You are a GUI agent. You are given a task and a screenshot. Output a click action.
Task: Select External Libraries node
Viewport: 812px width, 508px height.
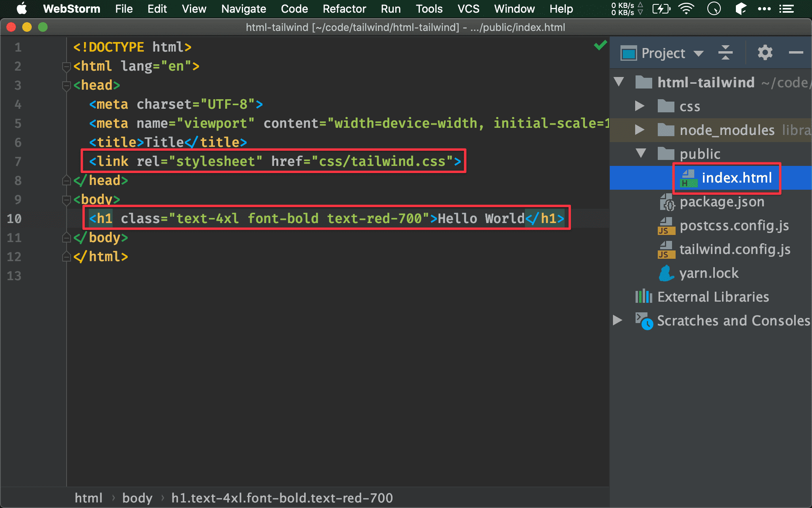click(x=713, y=297)
